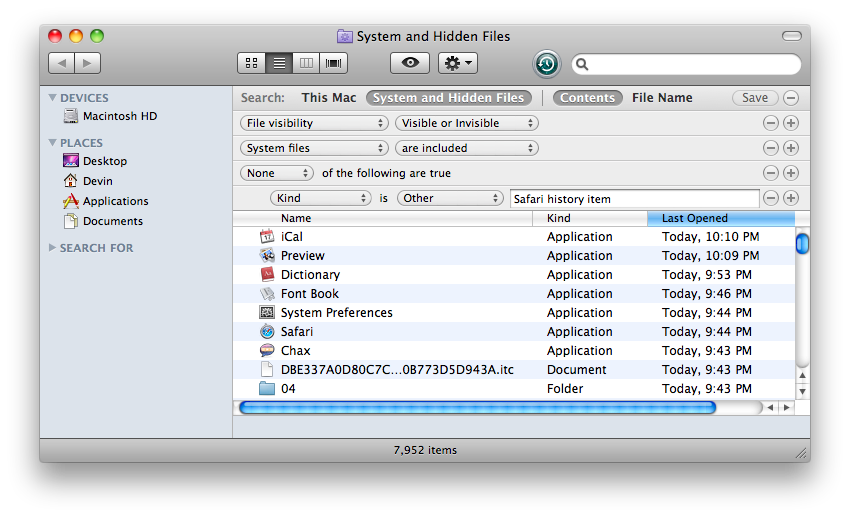Open Documents in the sidebar
The height and width of the screenshot is (517, 850).
(103, 221)
